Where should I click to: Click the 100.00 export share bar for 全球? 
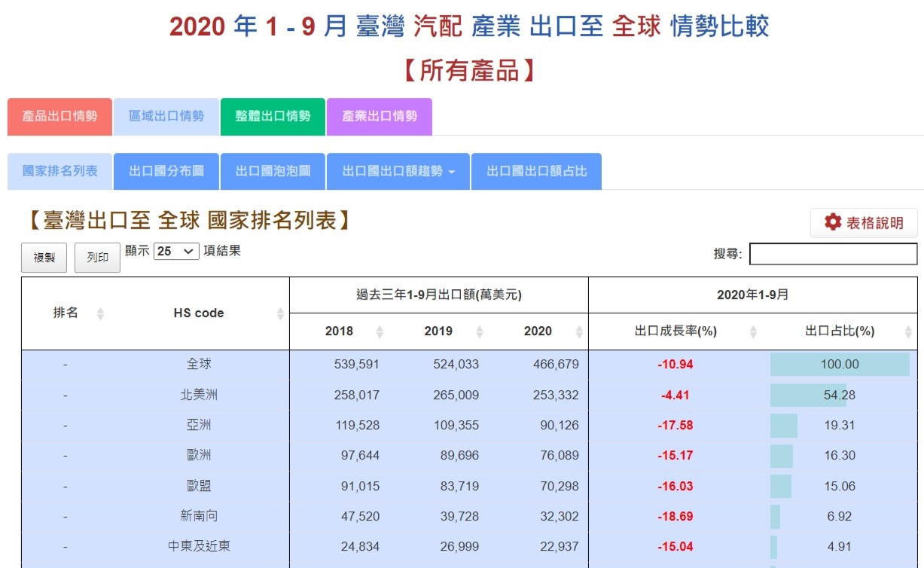(840, 365)
